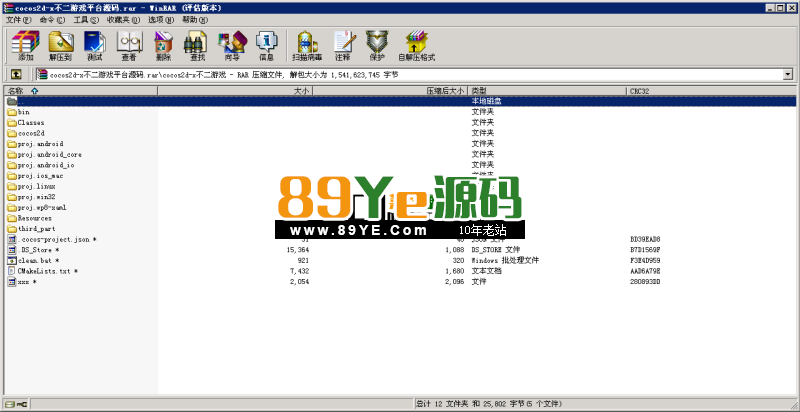Click the Add (添加) toolbar icon
This screenshot has height=412, width=800.
25,46
